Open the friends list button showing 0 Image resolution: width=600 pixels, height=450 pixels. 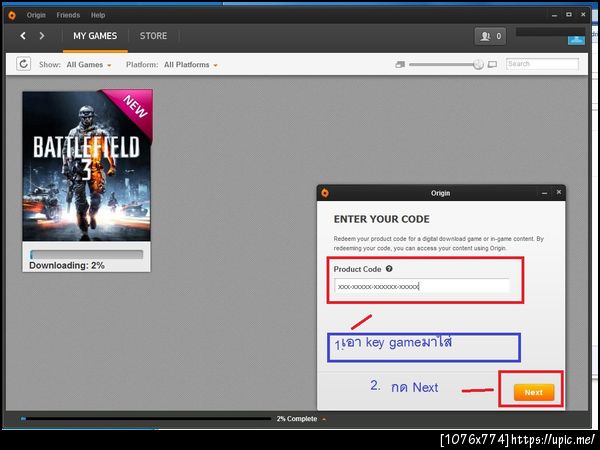(490, 36)
